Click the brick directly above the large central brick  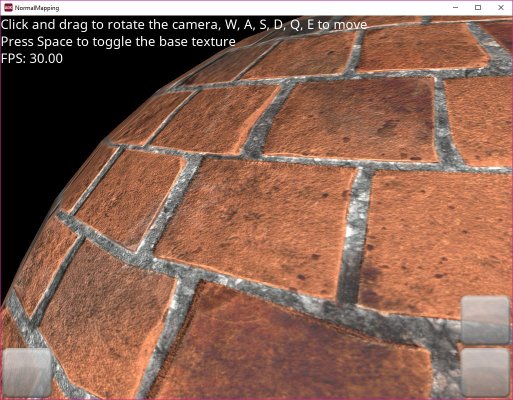click(x=353, y=120)
